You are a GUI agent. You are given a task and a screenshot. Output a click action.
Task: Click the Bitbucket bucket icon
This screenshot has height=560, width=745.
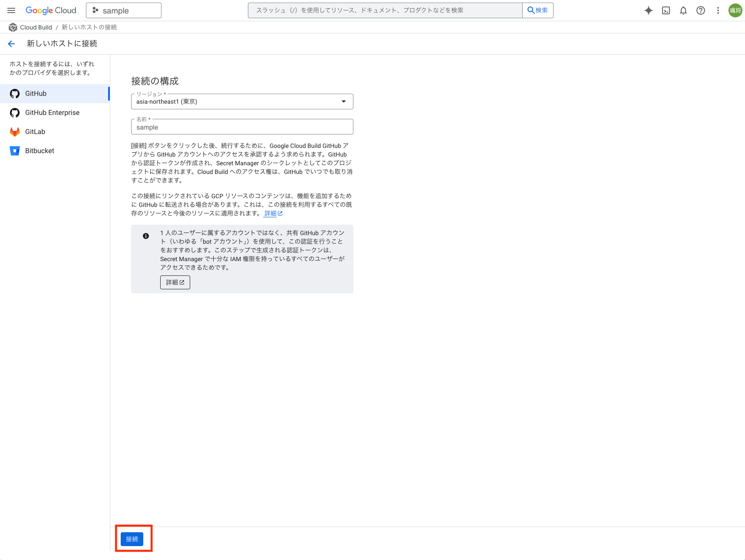[15, 151]
